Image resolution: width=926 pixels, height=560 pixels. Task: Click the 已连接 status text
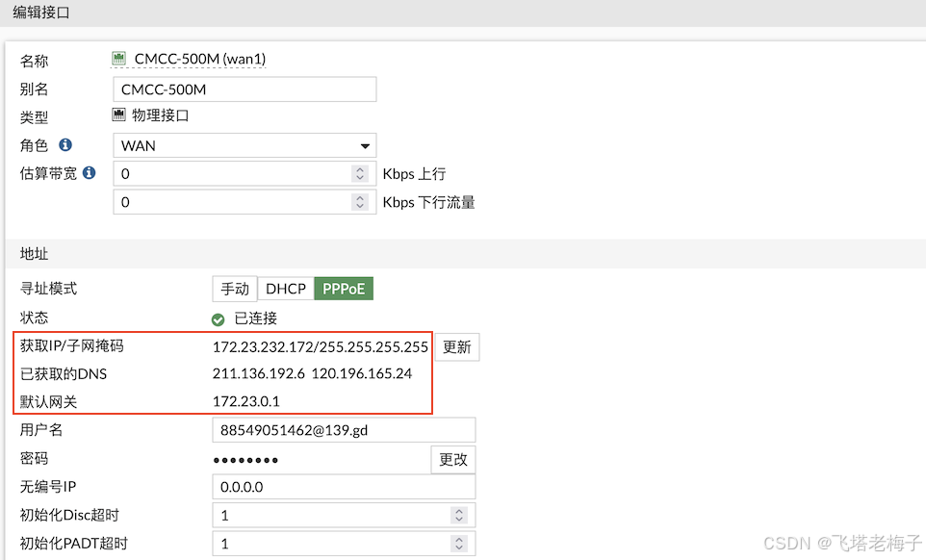(256, 318)
